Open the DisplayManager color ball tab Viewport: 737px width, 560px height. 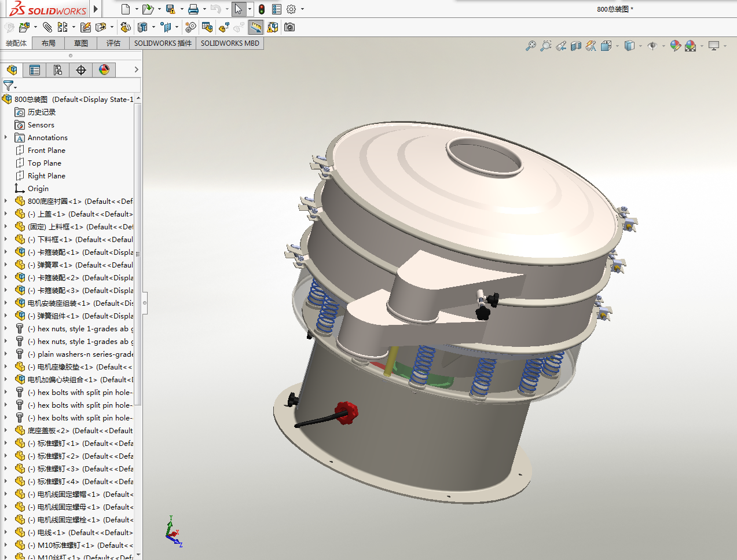[x=104, y=70]
